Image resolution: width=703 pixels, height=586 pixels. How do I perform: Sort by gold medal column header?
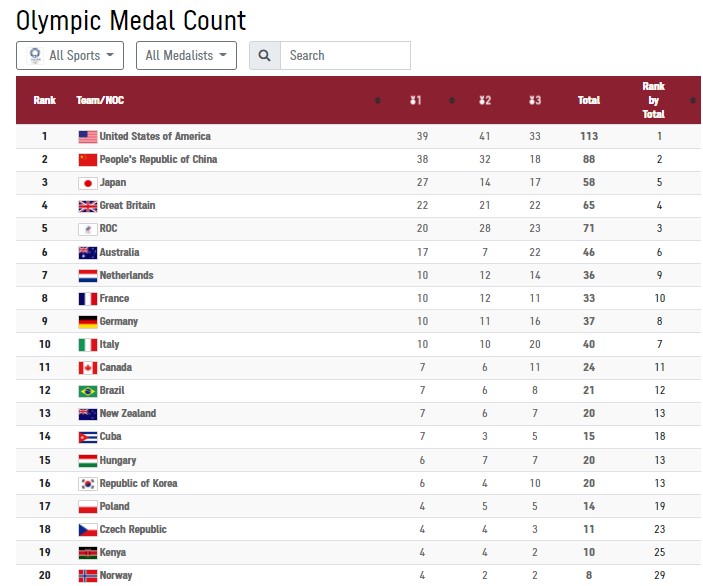coord(416,100)
